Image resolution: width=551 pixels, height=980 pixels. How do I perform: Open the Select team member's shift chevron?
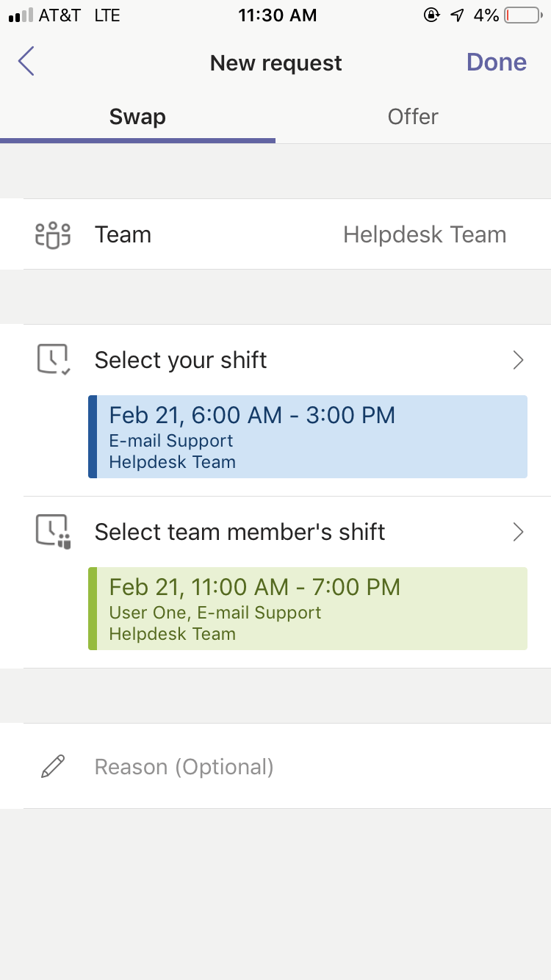click(518, 532)
